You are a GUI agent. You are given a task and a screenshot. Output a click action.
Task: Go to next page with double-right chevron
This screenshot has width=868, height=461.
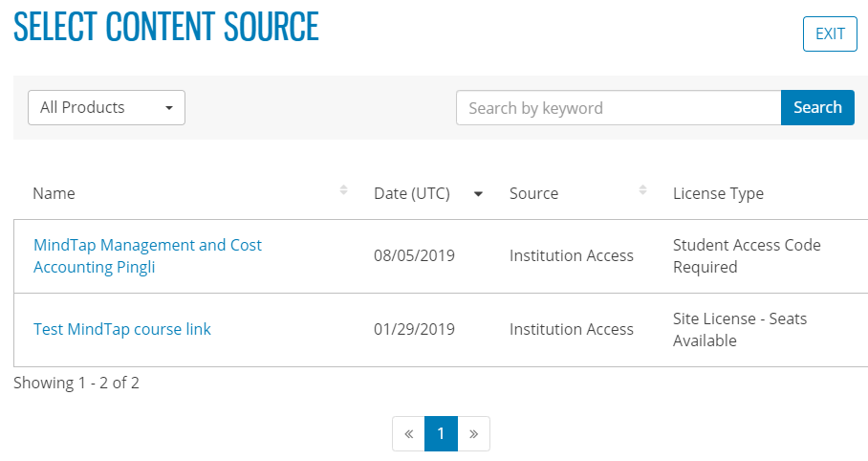(x=473, y=434)
